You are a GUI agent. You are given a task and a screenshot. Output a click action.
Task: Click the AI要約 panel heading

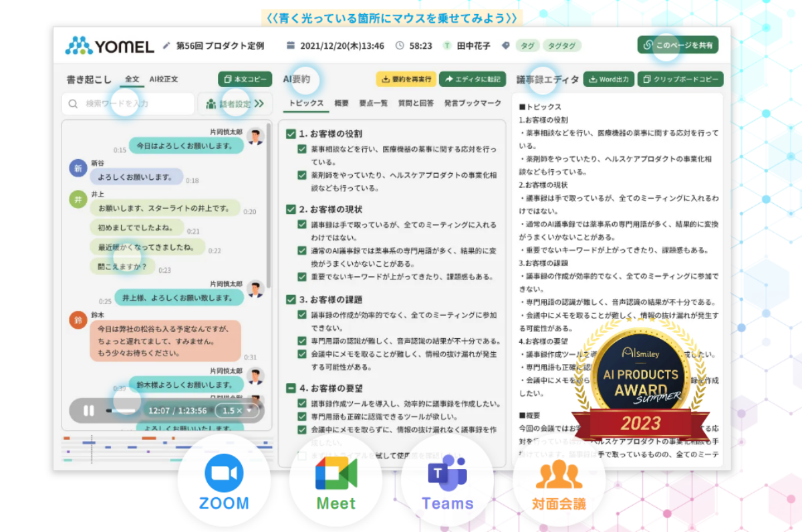(x=297, y=79)
